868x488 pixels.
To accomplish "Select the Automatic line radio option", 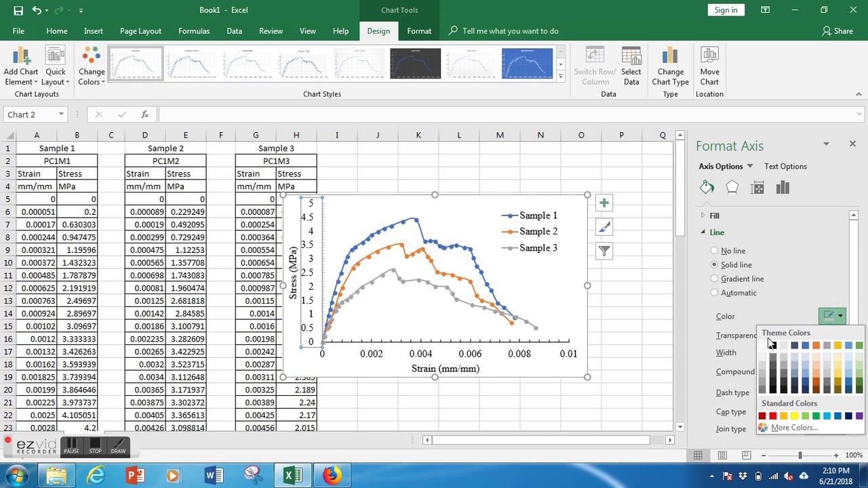I will (x=714, y=293).
